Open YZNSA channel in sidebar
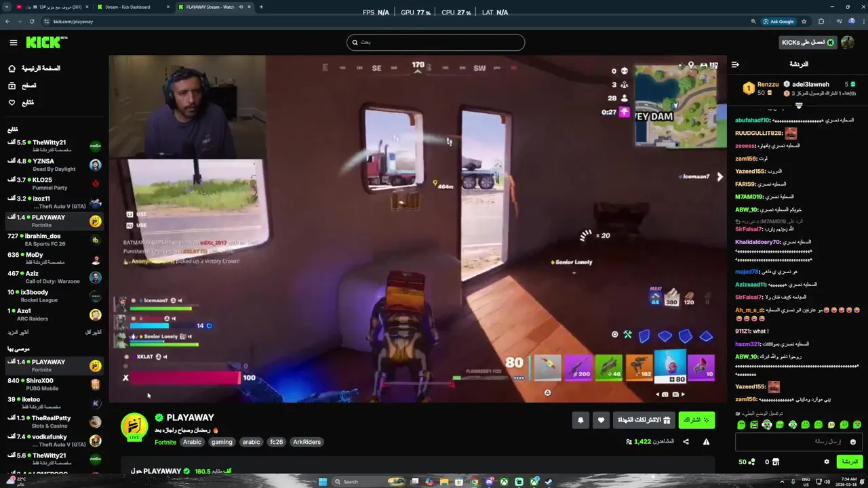This screenshot has height=488, width=868. pos(53,165)
